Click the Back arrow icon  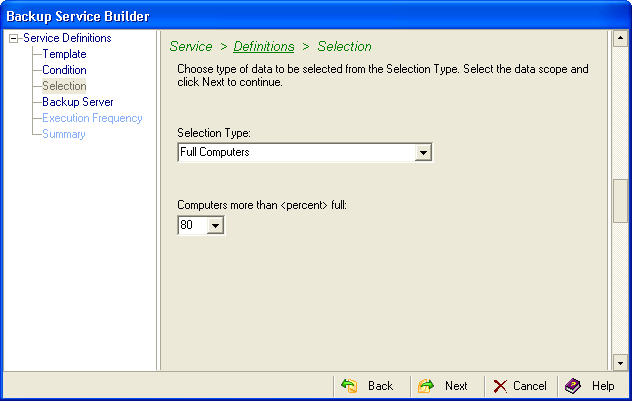click(x=349, y=386)
